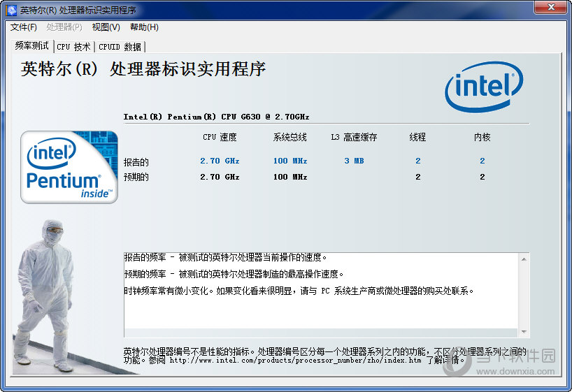This screenshot has width=572, height=392.
Task: Click the 3 MB L3 cache value
Action: (x=354, y=161)
